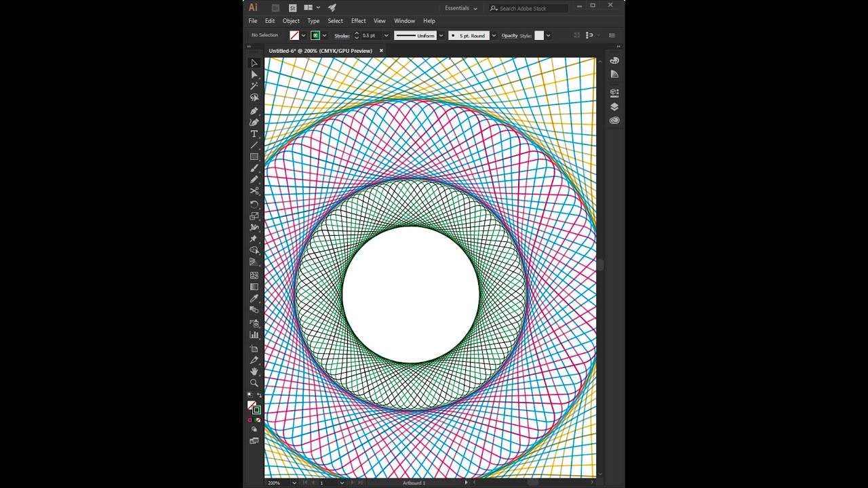Select the Curvature tool

pos(254,122)
